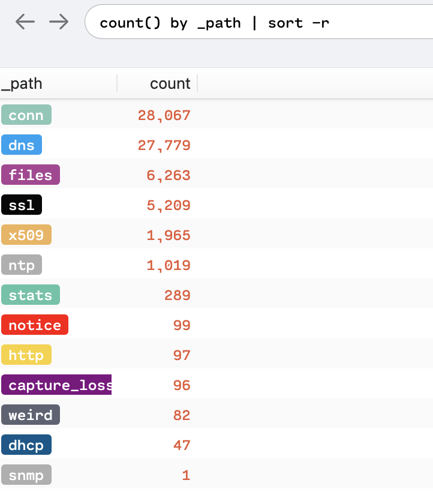Image resolution: width=433 pixels, height=504 pixels.
Task: Select the yellow http path tag
Action: click(26, 355)
